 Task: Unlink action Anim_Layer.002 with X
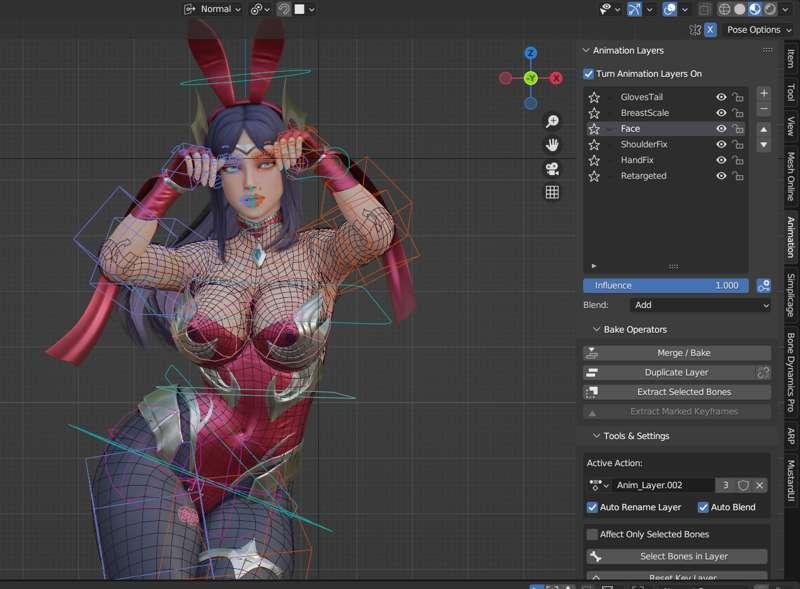pos(759,485)
